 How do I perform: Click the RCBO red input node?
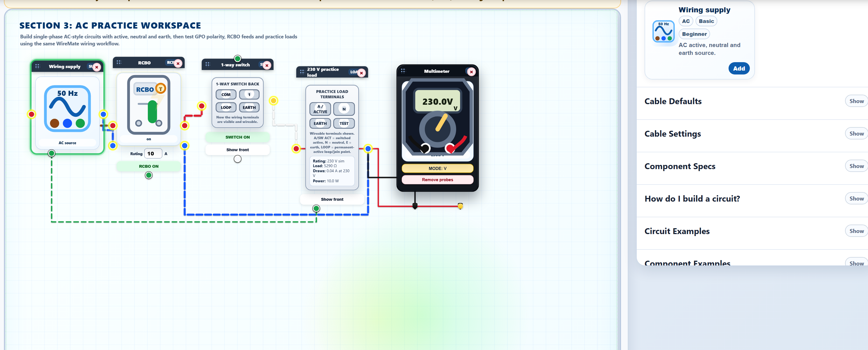(x=113, y=126)
